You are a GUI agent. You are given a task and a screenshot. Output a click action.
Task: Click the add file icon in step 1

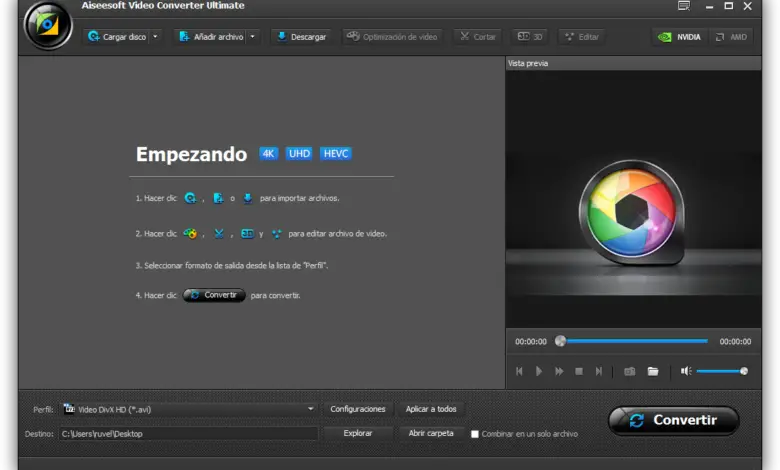[218, 198]
